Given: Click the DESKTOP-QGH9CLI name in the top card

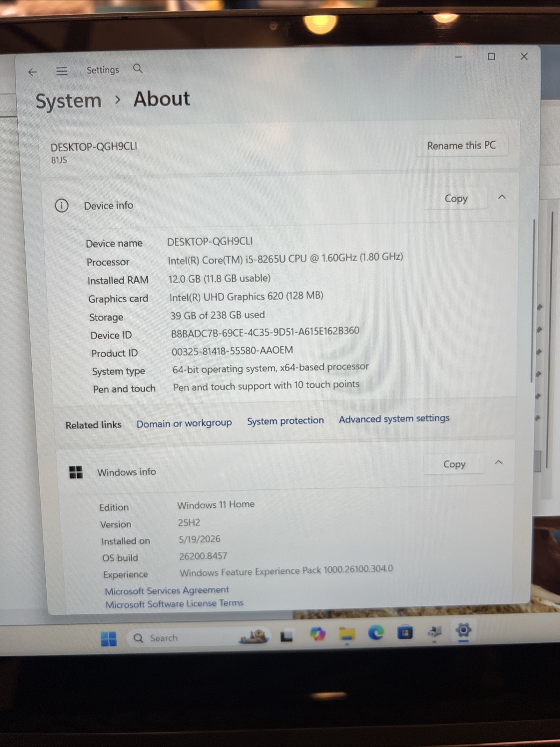Looking at the screenshot, I should point(94,147).
